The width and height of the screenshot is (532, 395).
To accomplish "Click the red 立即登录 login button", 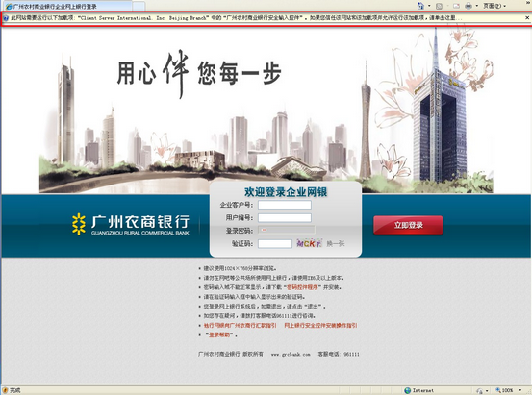I will pos(408,225).
